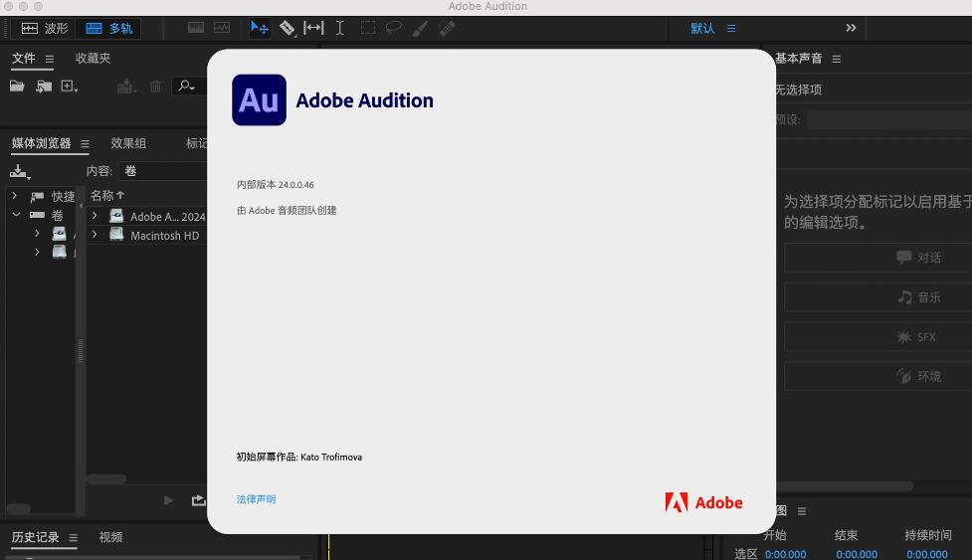972x560 pixels.
Task: Select the 媒体浏览器 tab
Action: point(42,143)
